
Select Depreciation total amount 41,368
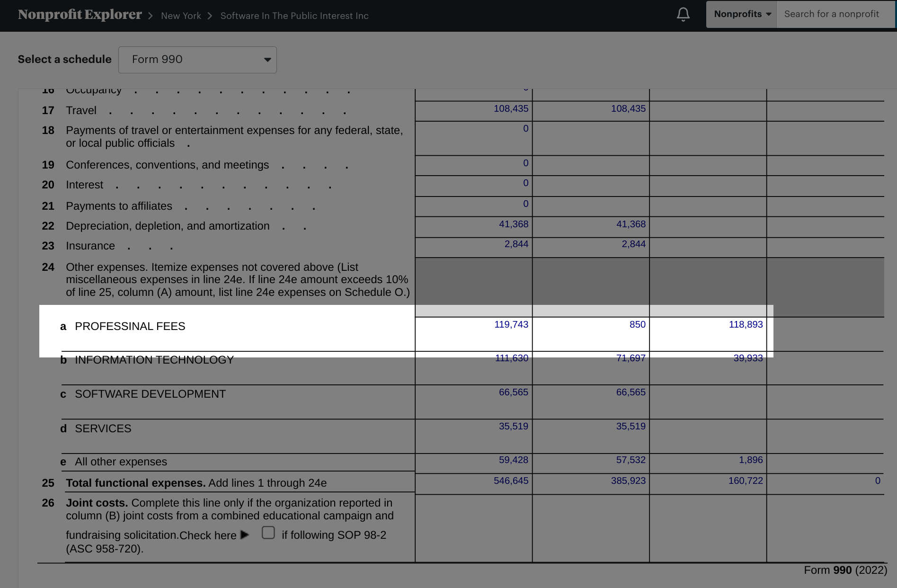(x=513, y=224)
